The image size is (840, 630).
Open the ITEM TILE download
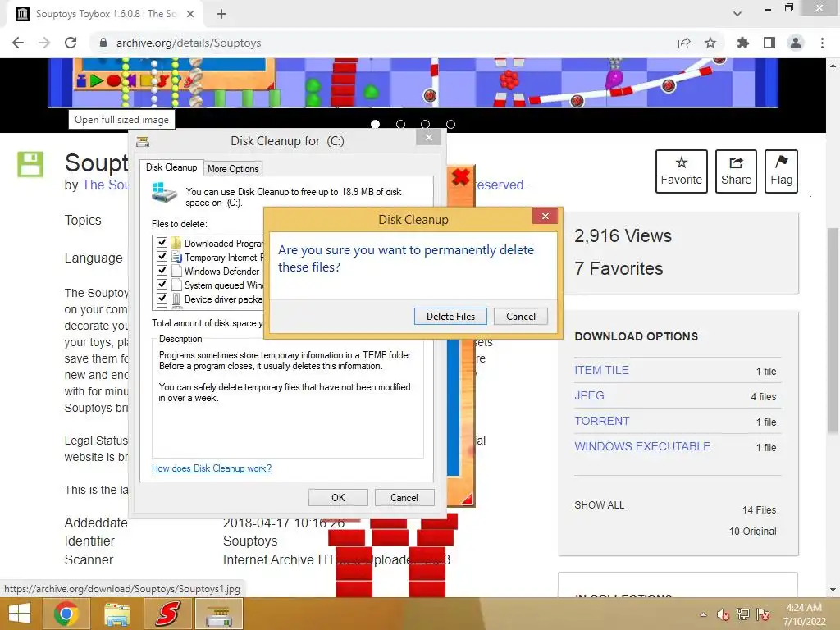(601, 370)
